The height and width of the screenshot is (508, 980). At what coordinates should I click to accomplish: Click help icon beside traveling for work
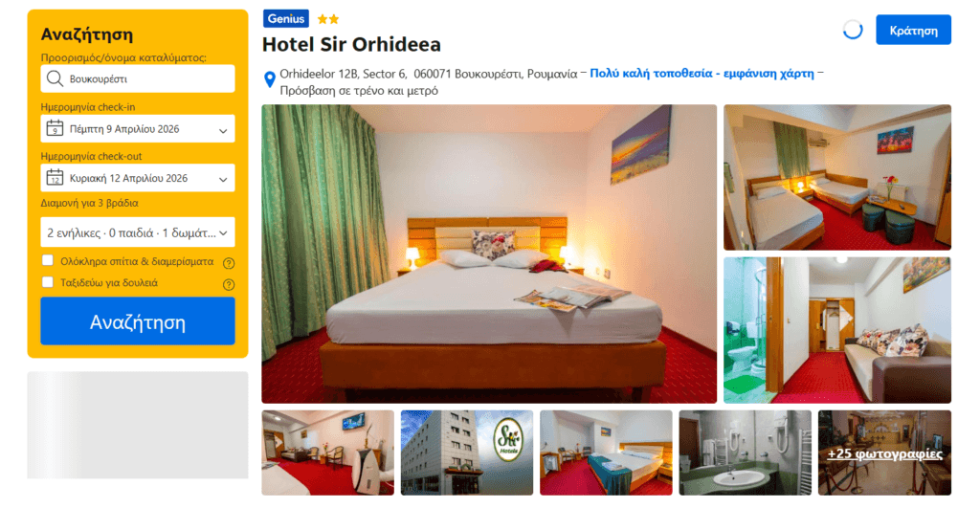tap(229, 284)
